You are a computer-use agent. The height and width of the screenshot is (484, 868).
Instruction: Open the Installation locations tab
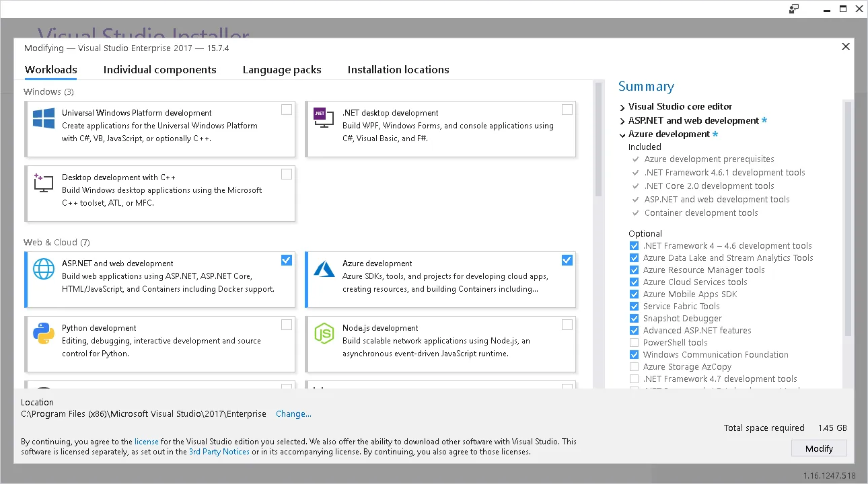click(x=398, y=70)
